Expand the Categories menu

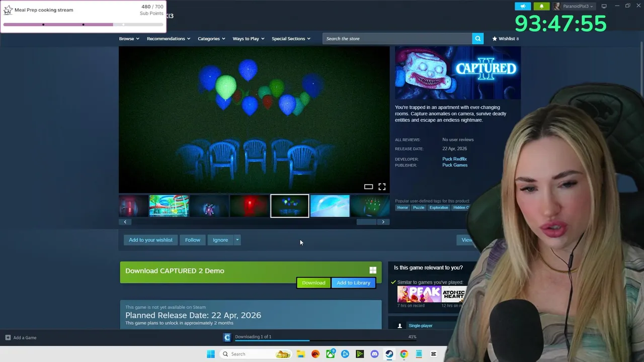pos(211,38)
